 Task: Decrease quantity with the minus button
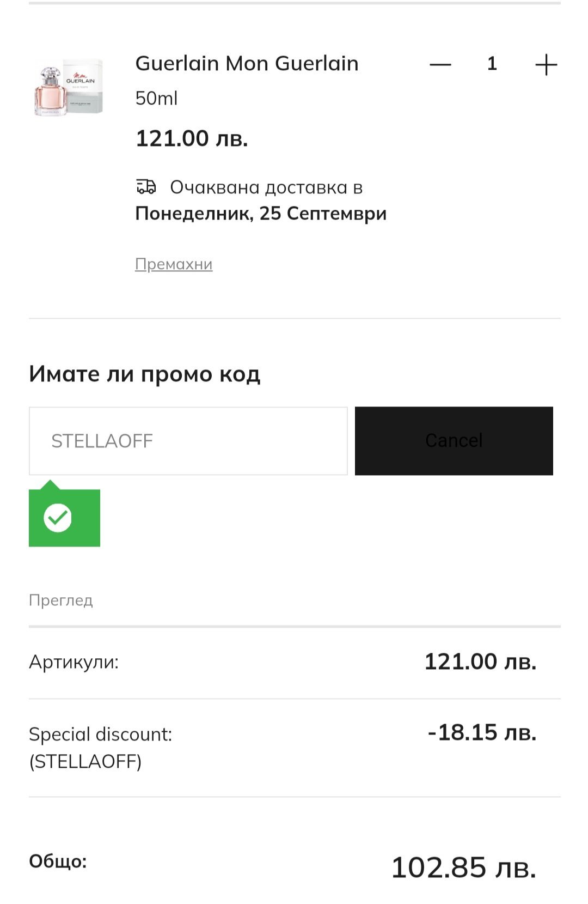coord(440,65)
